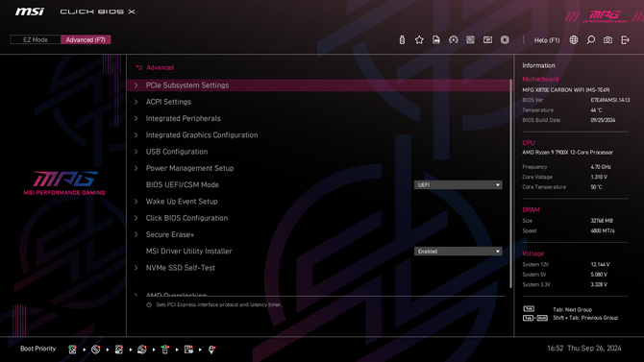Take a screenshot with camera icon
644x362 pixels.
(607, 39)
